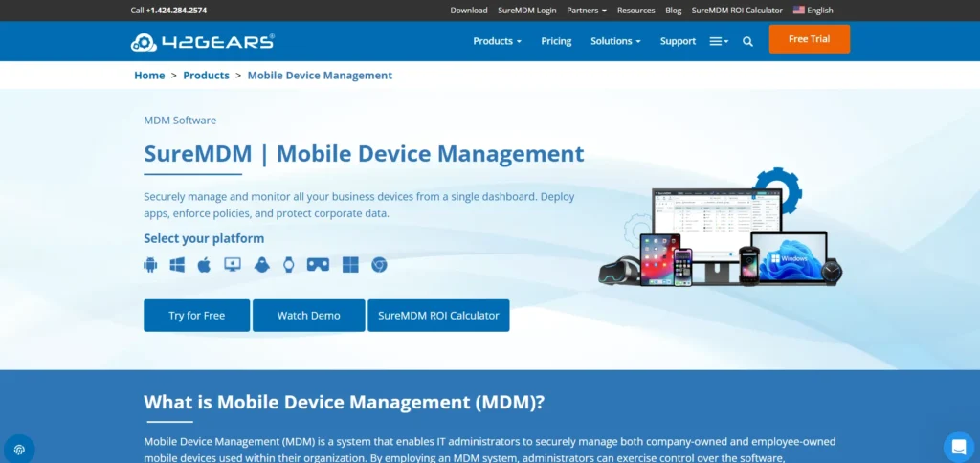This screenshot has height=463, width=980.
Task: Expand the Partners dropdown in top bar
Action: point(587,10)
